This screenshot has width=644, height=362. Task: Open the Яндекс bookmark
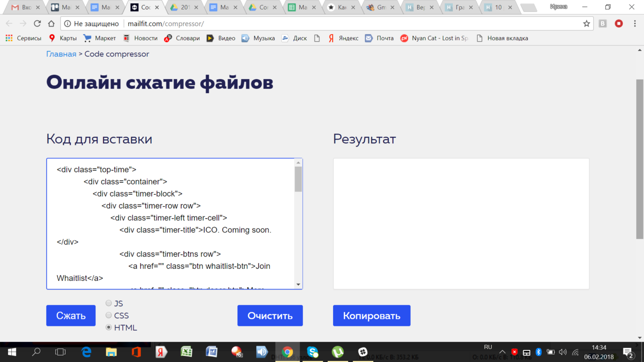(x=343, y=38)
